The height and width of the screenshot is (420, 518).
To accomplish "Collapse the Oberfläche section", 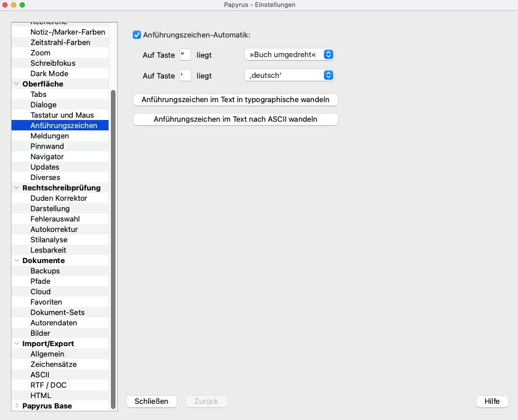I will tap(17, 84).
